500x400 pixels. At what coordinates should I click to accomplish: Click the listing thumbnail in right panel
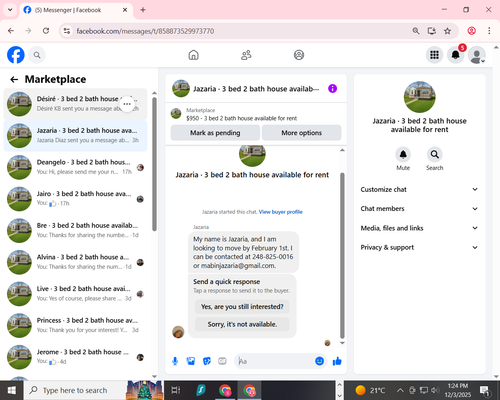click(419, 97)
